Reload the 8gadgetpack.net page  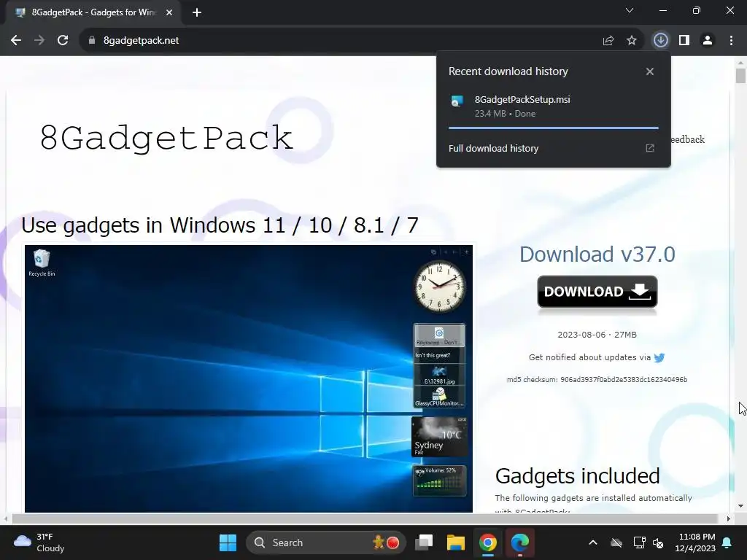pos(63,41)
